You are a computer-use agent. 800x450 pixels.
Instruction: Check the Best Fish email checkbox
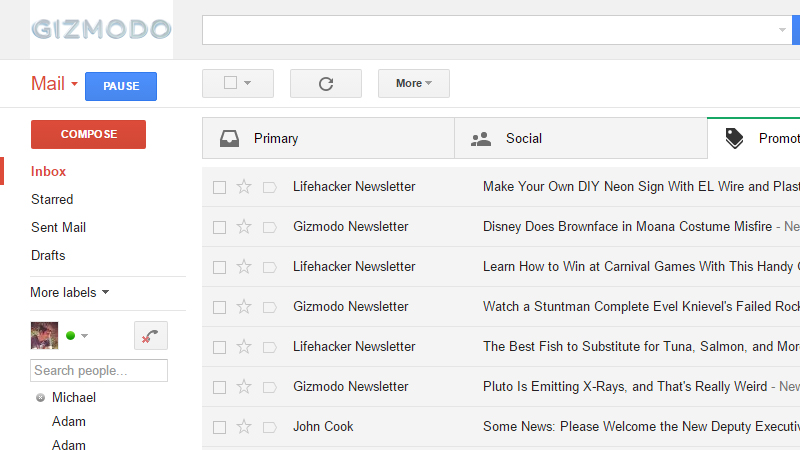[219, 347]
